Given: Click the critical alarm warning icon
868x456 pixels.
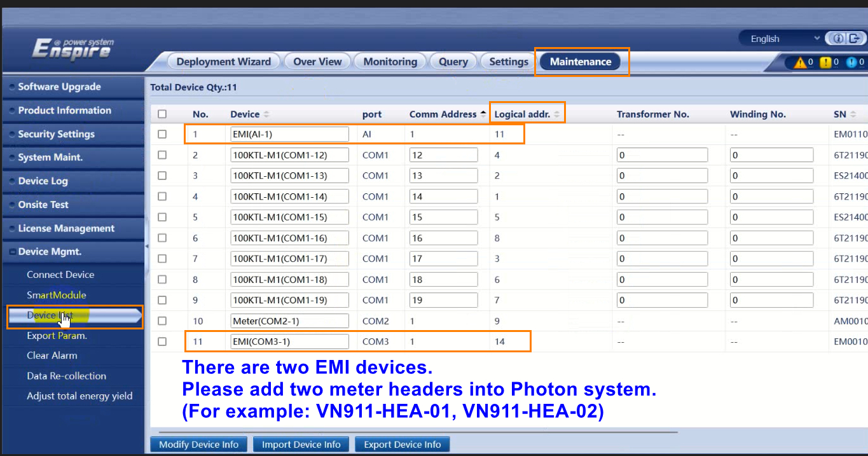Looking at the screenshot, I should [800, 62].
